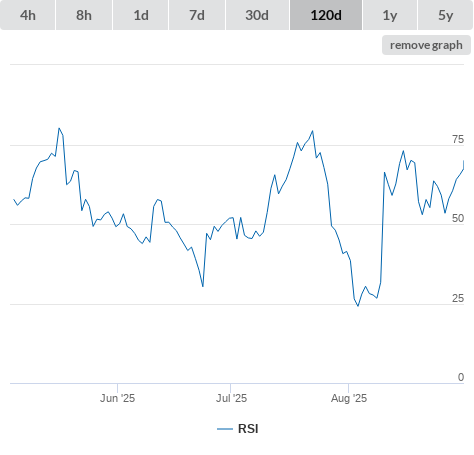Choose the 1d range tab

pos(141,15)
